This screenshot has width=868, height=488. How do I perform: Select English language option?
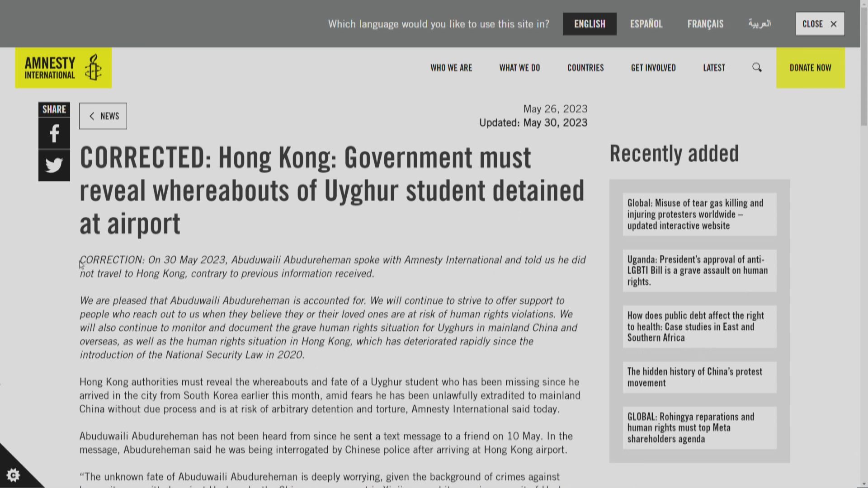[x=589, y=24]
